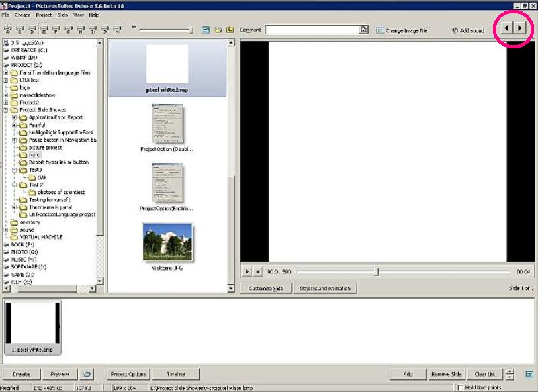Click the Customize Slide button
Viewport: 538px width, 392px height.
click(265, 288)
